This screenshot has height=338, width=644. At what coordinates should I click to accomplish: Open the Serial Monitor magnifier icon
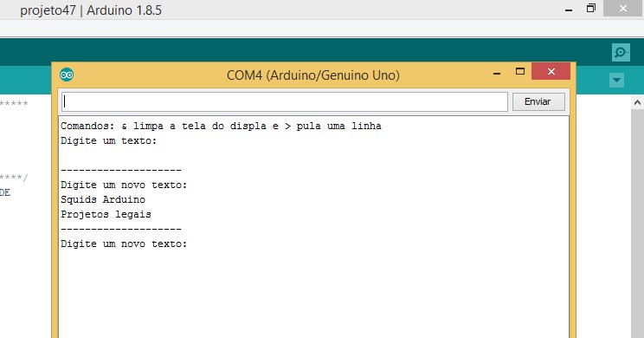click(x=621, y=53)
